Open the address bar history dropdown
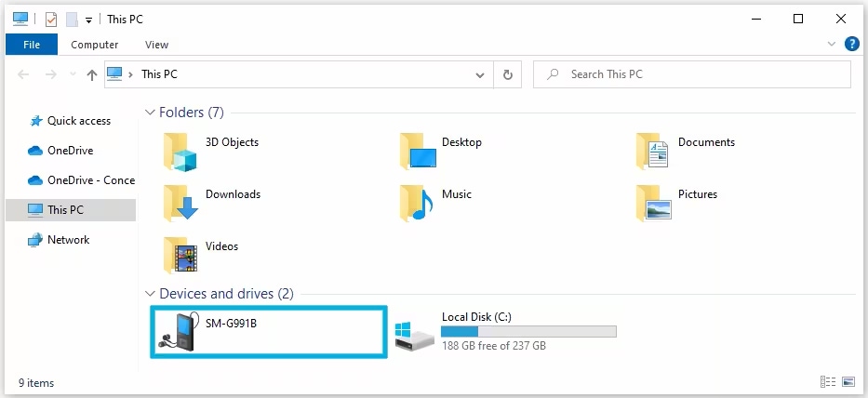Viewport: 868px width, 398px height. (x=480, y=74)
